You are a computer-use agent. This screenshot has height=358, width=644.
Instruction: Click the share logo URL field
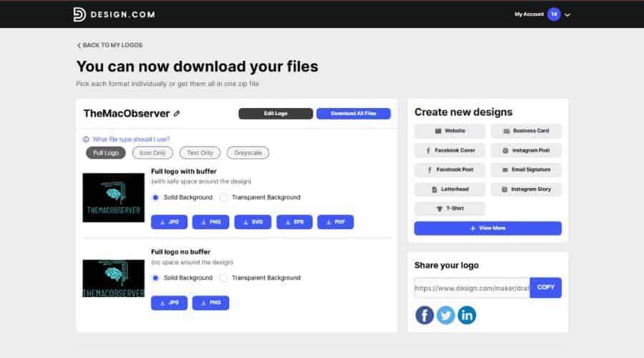[472, 288]
